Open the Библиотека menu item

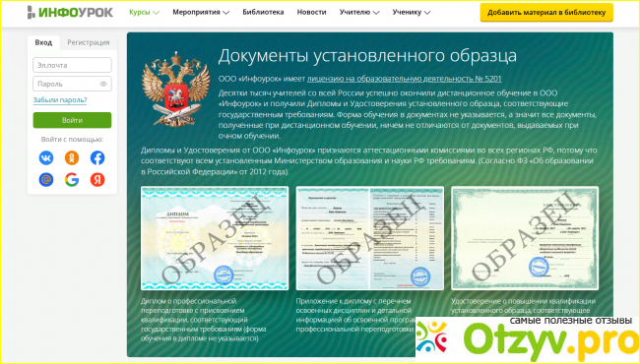tap(263, 12)
